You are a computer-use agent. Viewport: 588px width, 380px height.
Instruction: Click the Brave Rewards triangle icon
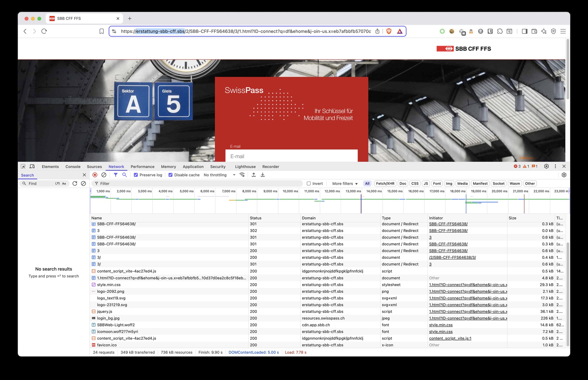[x=400, y=32]
